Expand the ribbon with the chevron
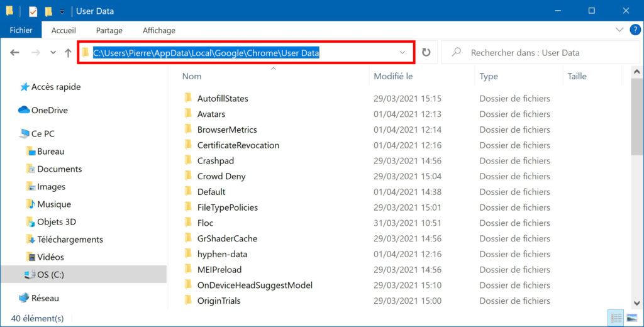Image resolution: width=644 pixels, height=327 pixels. [619, 30]
